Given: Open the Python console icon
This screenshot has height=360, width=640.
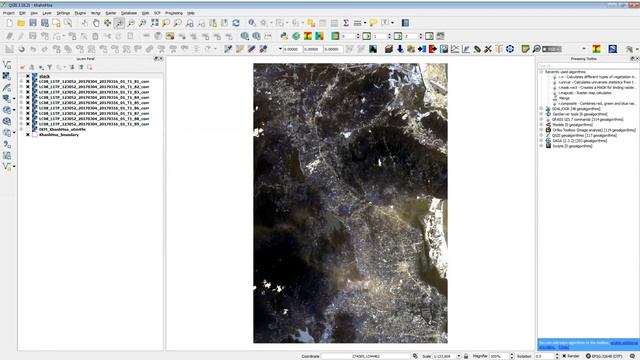Looking at the screenshot, I should [284, 36].
